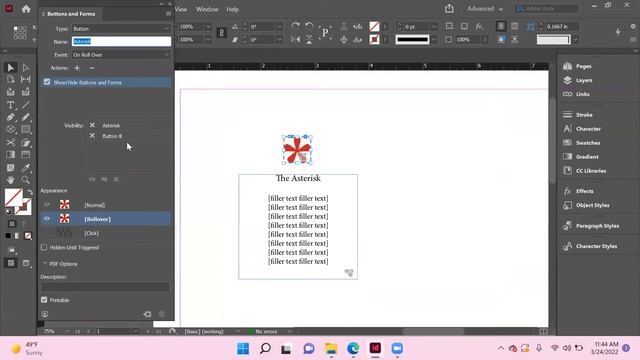Open the Advanced workspace dropdown

(x=485, y=9)
